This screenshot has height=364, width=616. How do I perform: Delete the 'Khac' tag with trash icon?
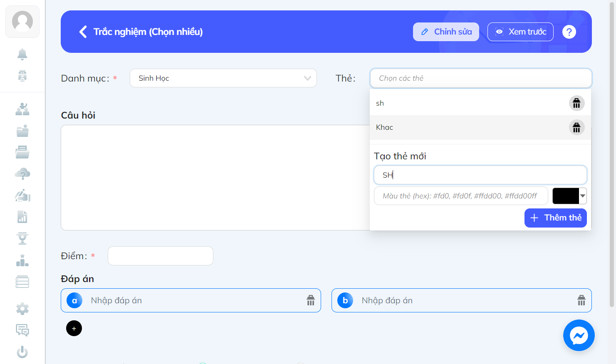point(576,127)
